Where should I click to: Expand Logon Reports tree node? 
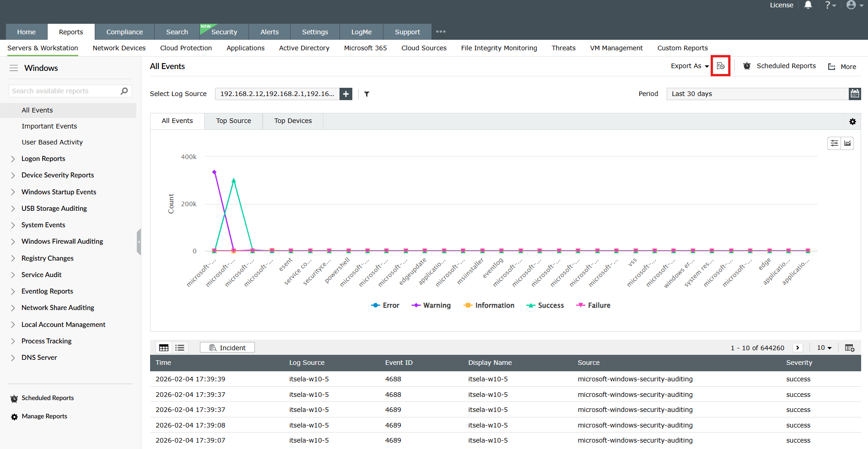click(13, 159)
